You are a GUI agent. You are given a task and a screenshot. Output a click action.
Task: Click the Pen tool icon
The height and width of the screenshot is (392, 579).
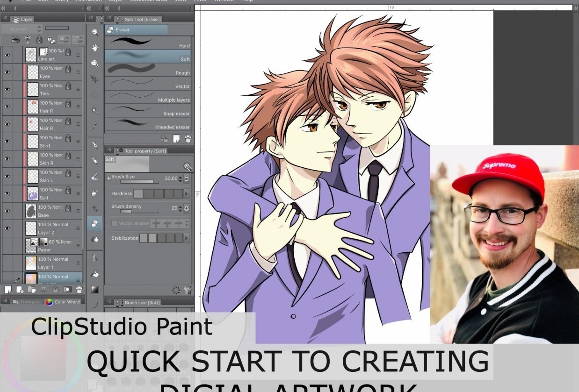pos(95,145)
